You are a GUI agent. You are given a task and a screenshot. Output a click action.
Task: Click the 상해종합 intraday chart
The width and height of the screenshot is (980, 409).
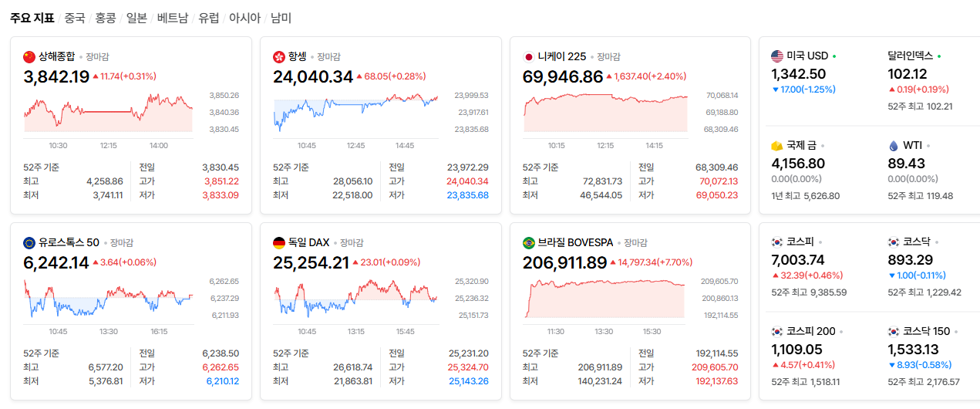coord(108,113)
